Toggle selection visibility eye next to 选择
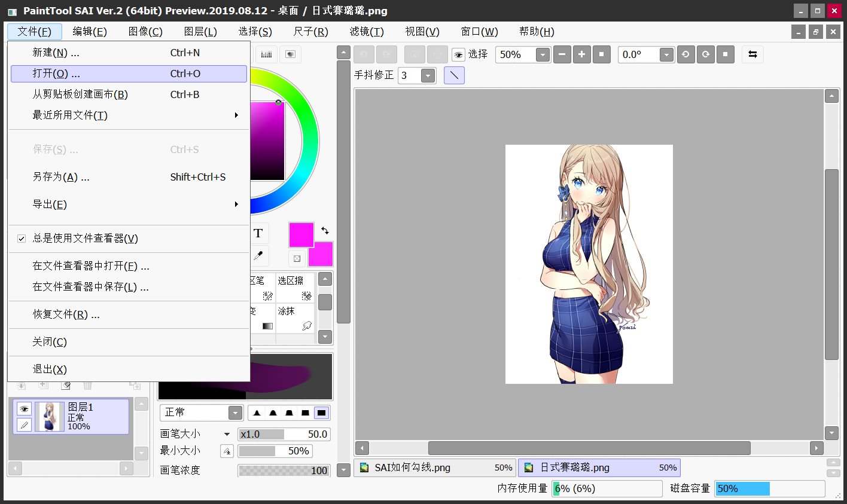The height and width of the screenshot is (504, 847). [x=458, y=55]
